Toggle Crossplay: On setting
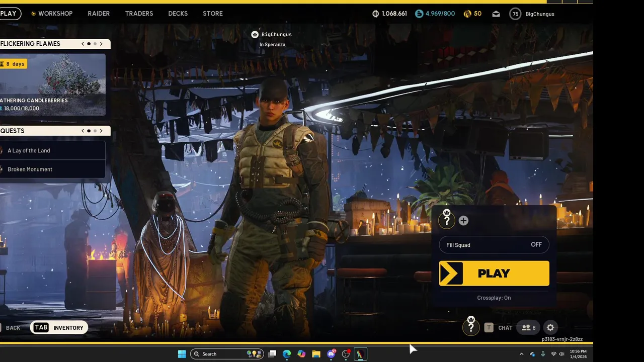The height and width of the screenshot is (362, 644). point(494,298)
